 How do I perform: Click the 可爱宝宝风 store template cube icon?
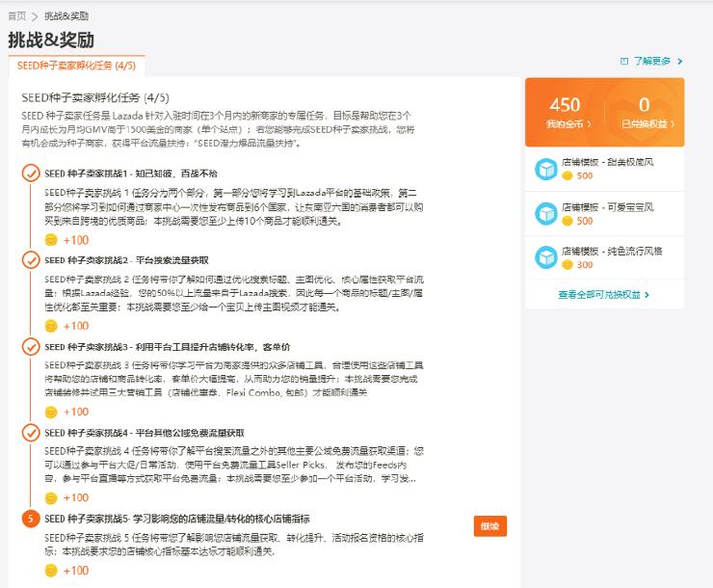[x=545, y=213]
